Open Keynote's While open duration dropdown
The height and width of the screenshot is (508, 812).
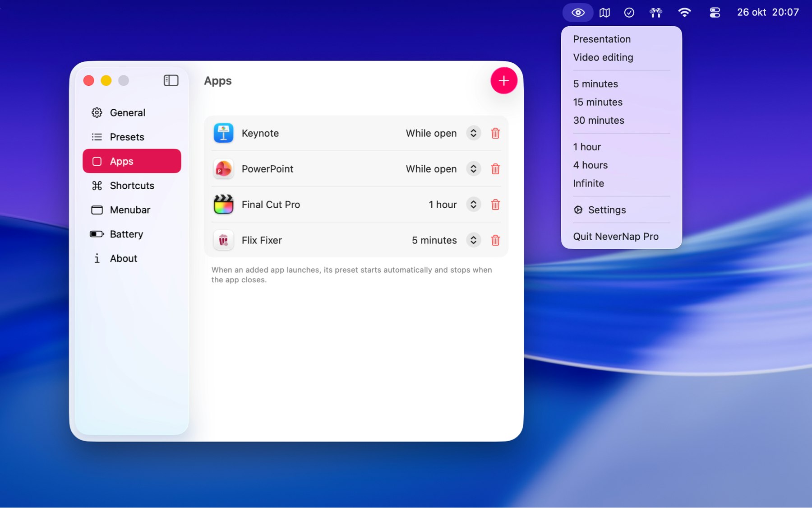(473, 133)
